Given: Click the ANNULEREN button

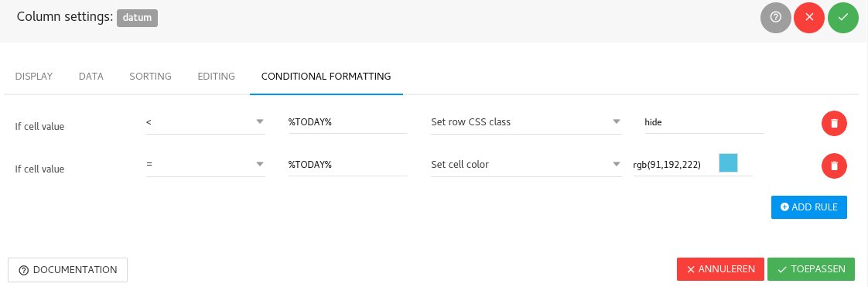Looking at the screenshot, I should (720, 269).
